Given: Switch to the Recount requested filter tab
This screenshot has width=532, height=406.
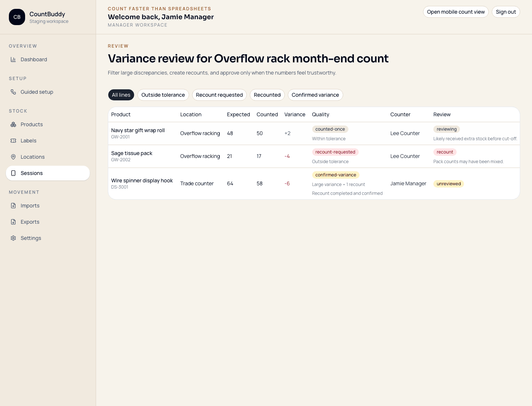Looking at the screenshot, I should point(219,95).
